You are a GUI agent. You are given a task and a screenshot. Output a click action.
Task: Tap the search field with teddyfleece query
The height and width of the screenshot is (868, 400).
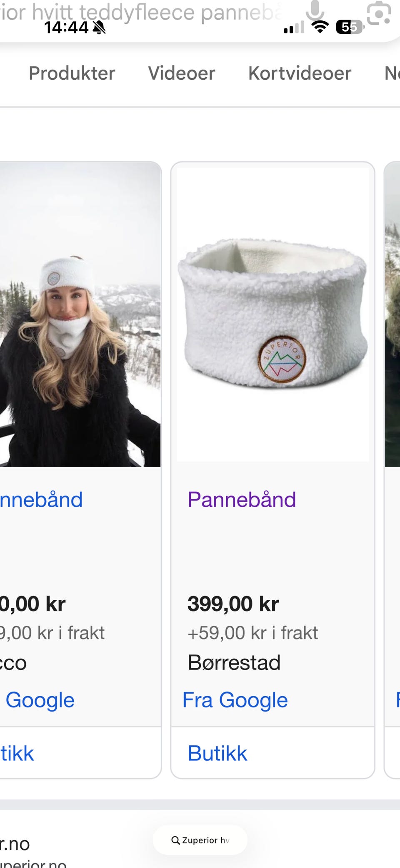coord(142,13)
